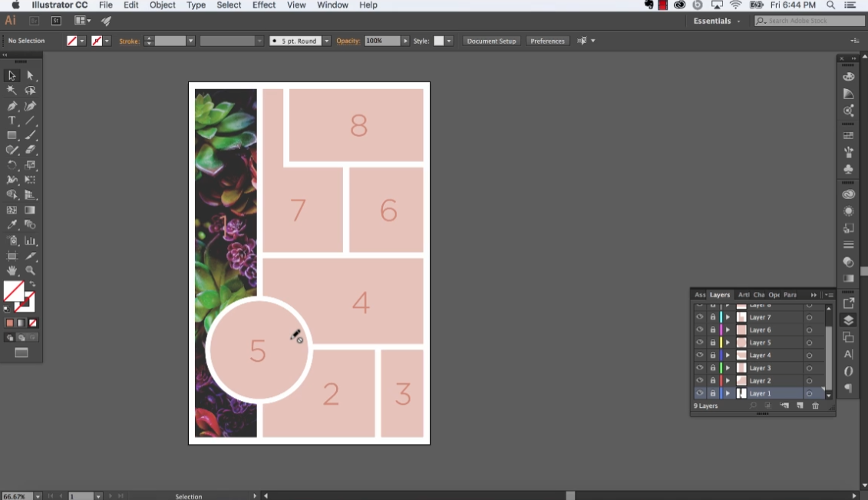Open the brush definition dropdown (5 pt. Round)

coord(327,41)
